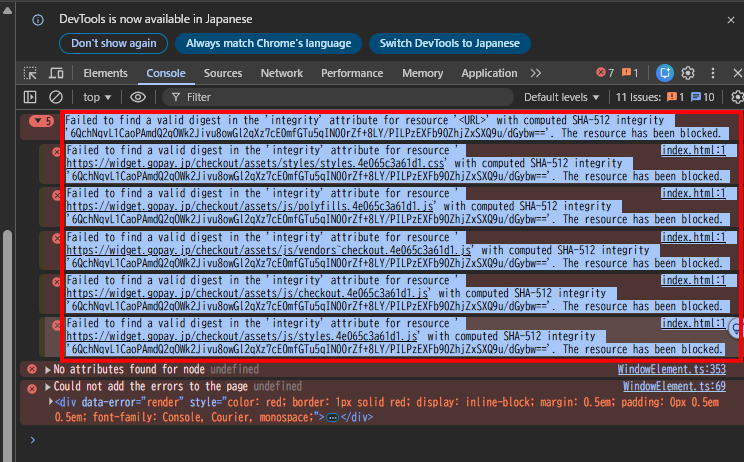Click the blue AI assistance icon
The width and height of the screenshot is (744, 462).
665,73
